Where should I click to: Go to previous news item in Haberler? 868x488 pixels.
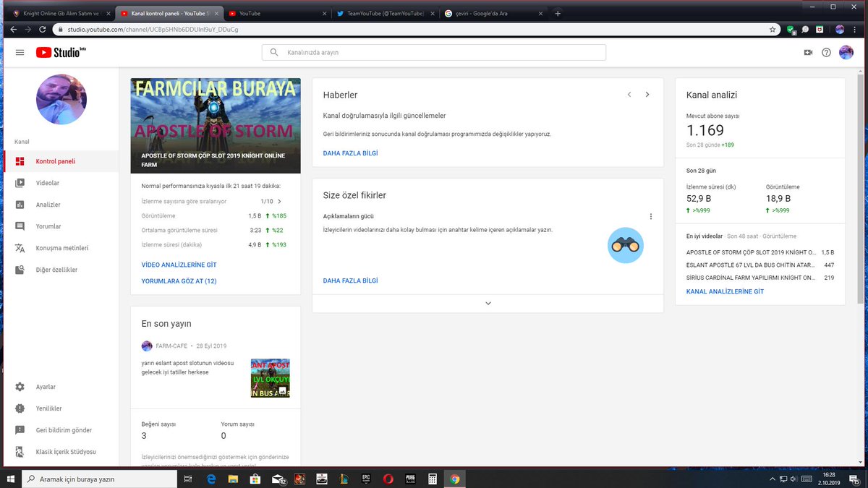pos(629,95)
